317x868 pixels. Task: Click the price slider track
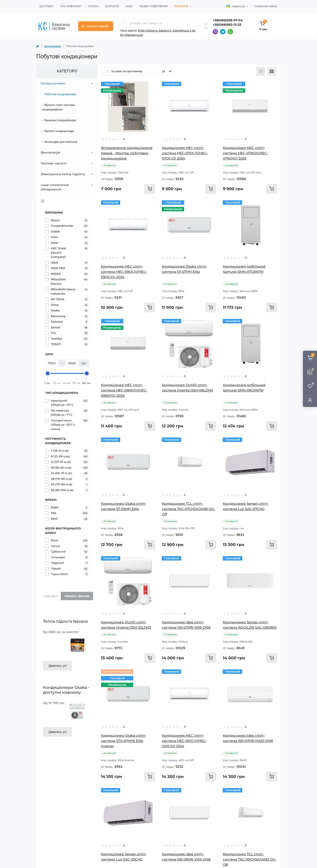(x=67, y=373)
